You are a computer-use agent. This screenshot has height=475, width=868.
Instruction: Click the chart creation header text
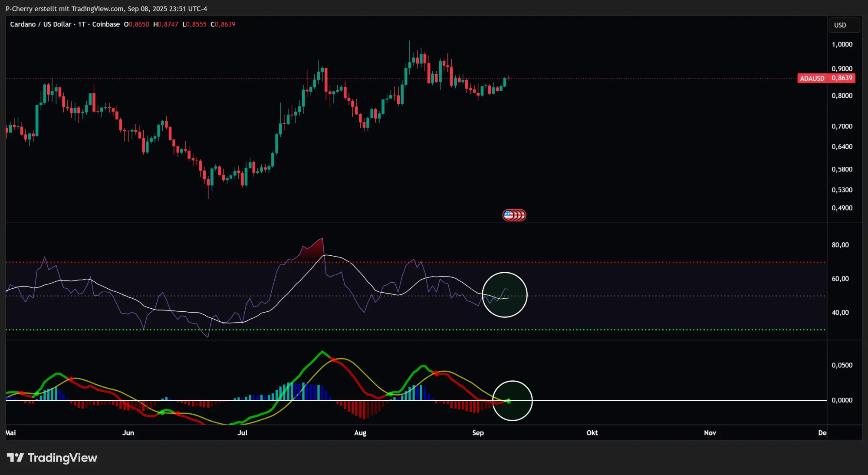tap(106, 9)
